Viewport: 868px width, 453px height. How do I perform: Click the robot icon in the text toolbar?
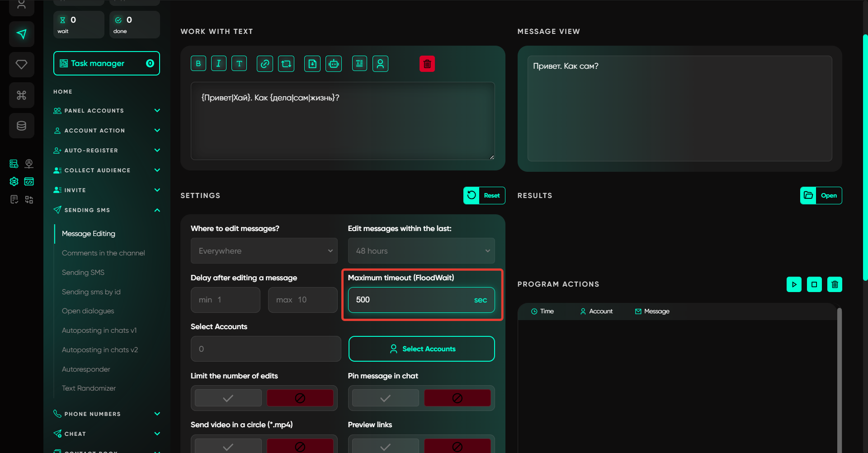pyautogui.click(x=334, y=64)
